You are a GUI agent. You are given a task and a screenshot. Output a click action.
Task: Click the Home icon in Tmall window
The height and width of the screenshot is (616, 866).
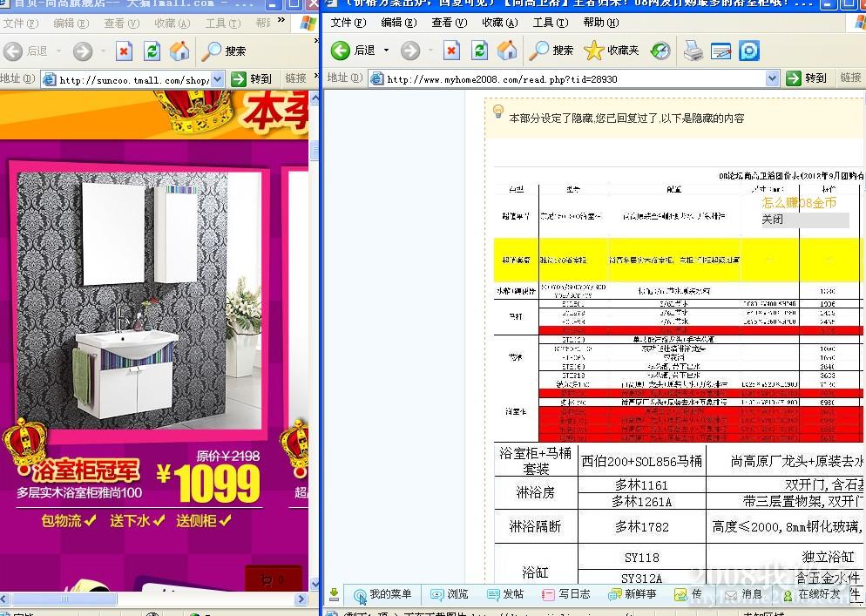pyautogui.click(x=179, y=51)
